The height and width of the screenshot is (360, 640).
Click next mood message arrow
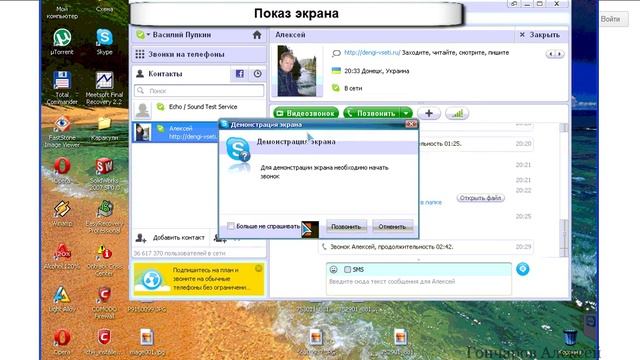(x=559, y=54)
